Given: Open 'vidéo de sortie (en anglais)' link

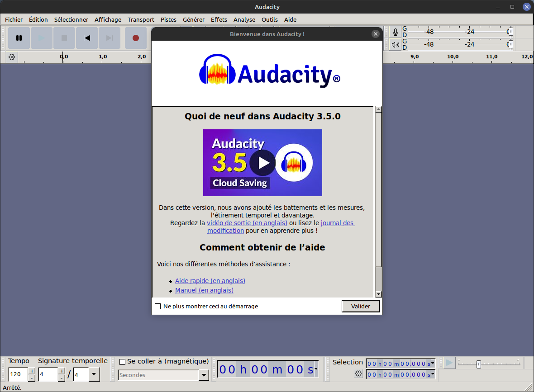Looking at the screenshot, I should coord(247,223).
